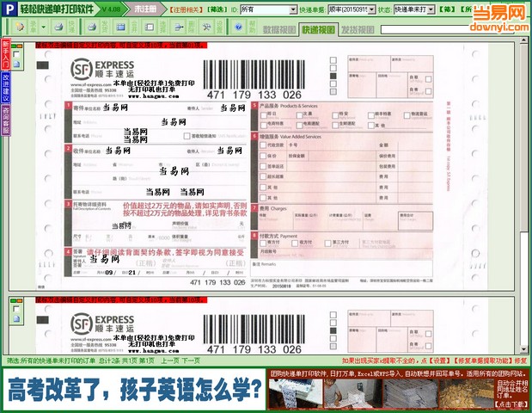Expand the 状态 快递单未打 status dropdown

(431, 9)
